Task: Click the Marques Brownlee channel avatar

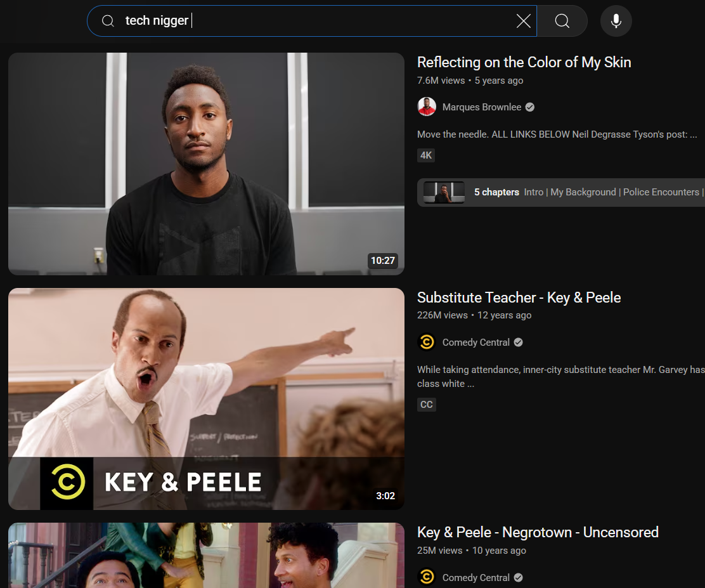Action: pyautogui.click(x=426, y=107)
